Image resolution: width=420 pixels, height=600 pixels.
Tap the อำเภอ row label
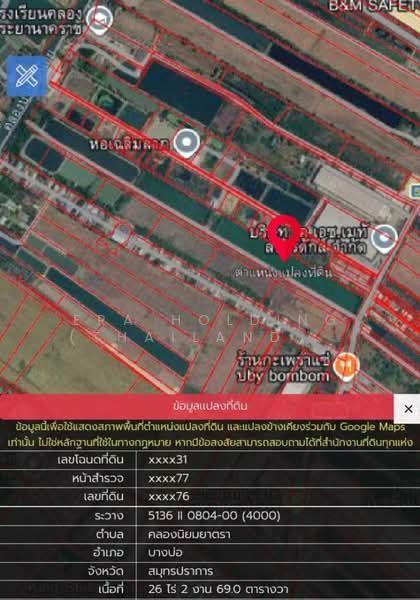[108, 553]
